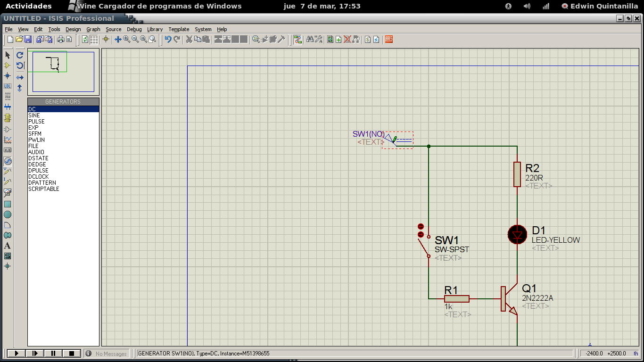Toggle the grid display

93,40
